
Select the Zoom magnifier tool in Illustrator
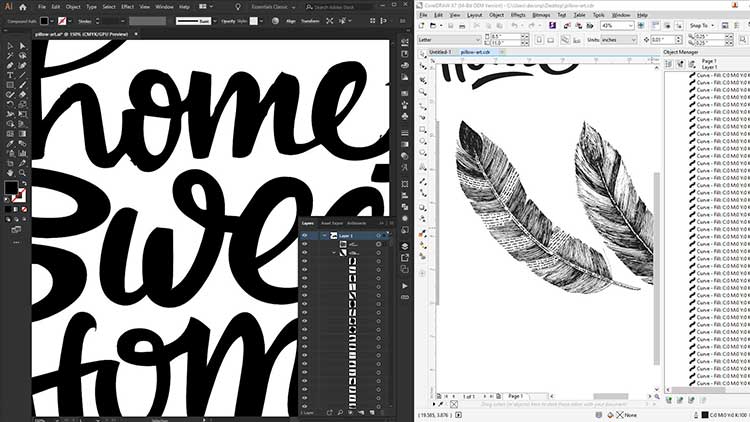[x=22, y=173]
